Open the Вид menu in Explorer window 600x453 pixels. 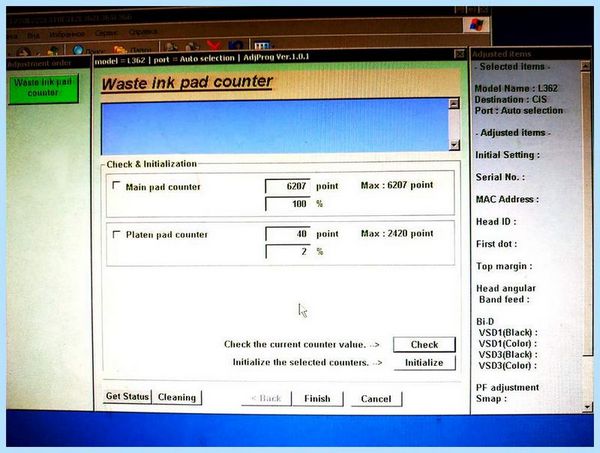33,36
